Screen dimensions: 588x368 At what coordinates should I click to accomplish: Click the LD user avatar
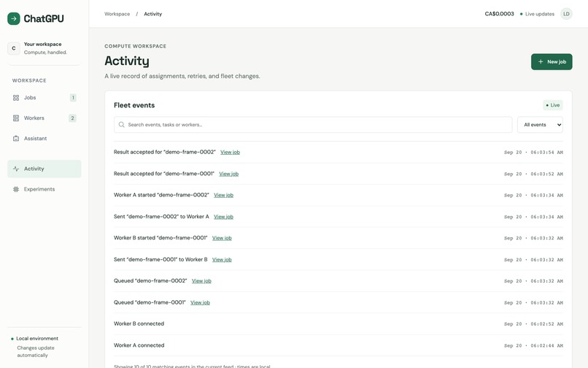click(566, 14)
